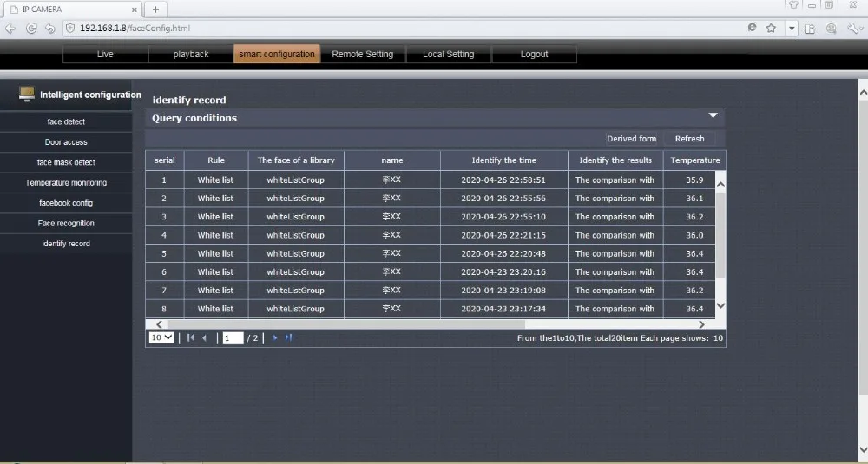Select the 2020-04-23 23:17:34 time cell
The height and width of the screenshot is (464, 868).
pos(503,309)
